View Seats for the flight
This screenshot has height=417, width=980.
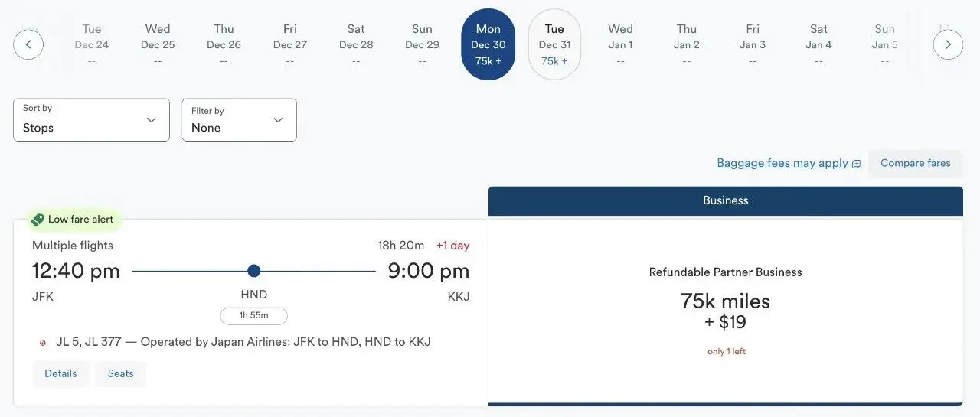click(120, 374)
